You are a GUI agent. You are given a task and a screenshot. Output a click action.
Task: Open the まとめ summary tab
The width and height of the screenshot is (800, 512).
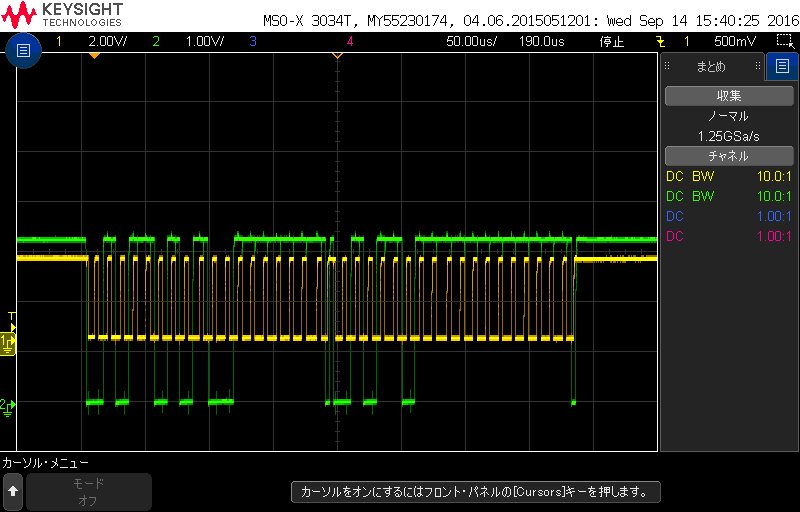pos(711,66)
